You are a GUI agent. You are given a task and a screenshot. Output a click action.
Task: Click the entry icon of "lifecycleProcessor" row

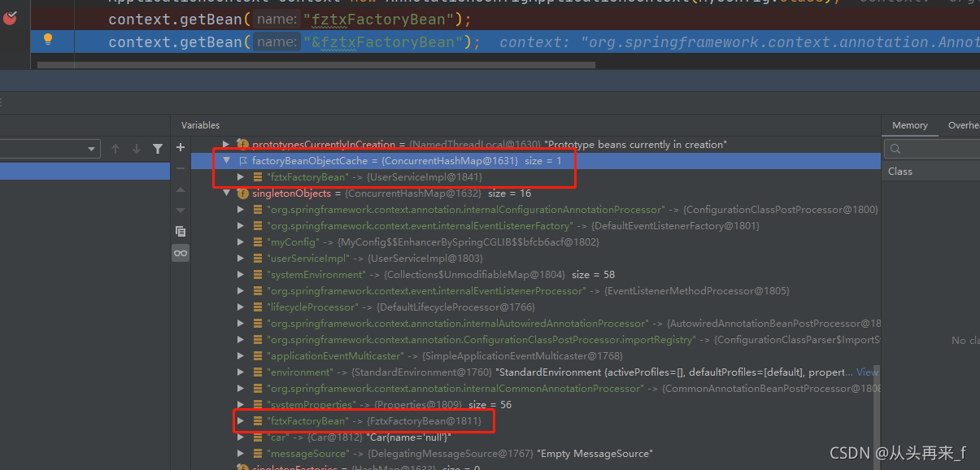[258, 307]
